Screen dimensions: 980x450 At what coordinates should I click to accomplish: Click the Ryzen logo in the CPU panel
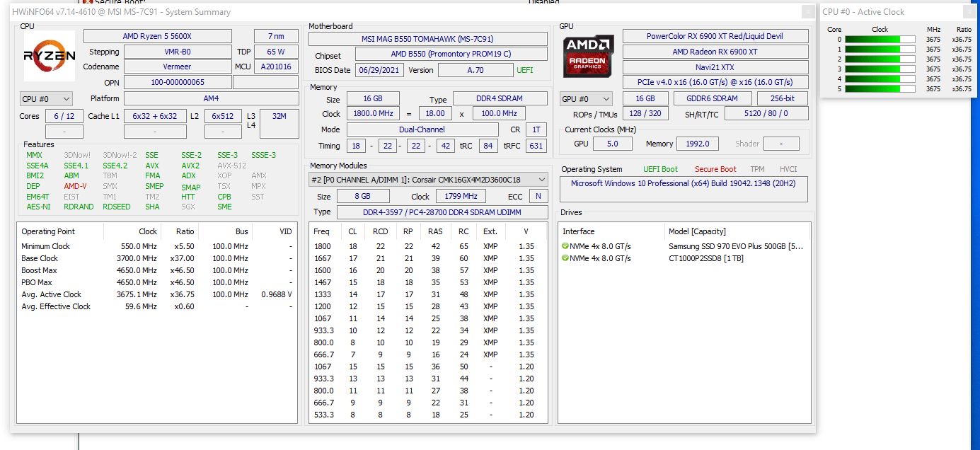point(50,56)
